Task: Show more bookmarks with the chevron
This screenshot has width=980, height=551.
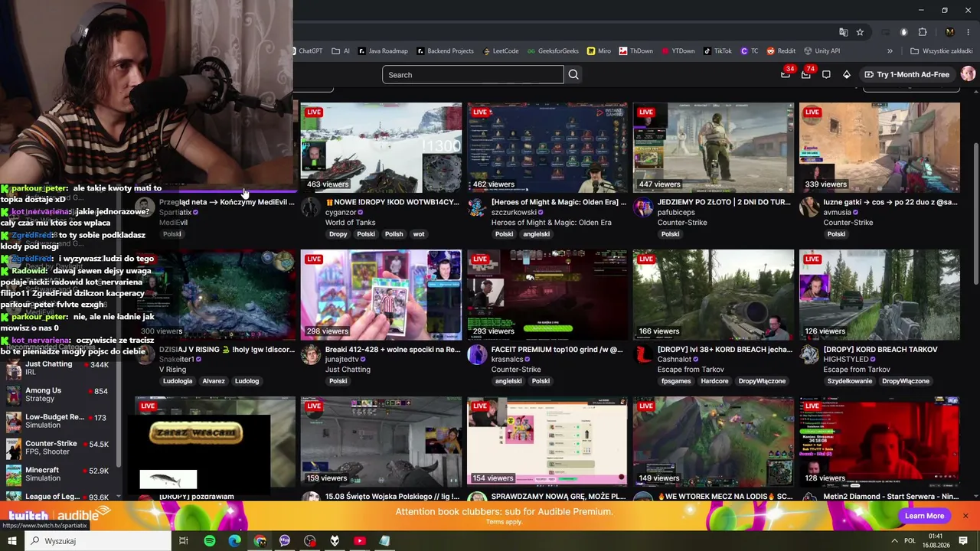Action: 890,51
